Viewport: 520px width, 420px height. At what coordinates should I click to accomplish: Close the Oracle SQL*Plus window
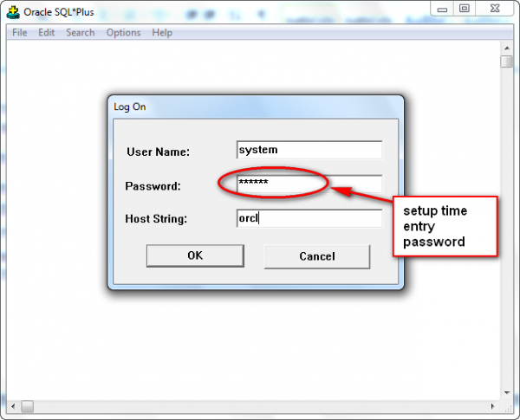point(495,9)
